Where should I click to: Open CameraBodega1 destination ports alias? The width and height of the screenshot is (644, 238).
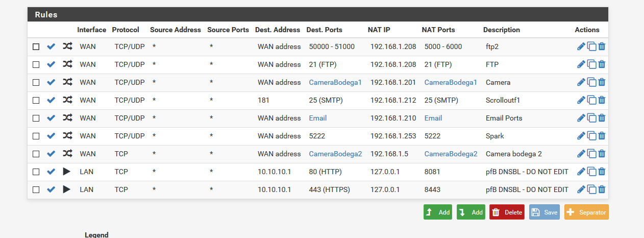pyautogui.click(x=335, y=82)
